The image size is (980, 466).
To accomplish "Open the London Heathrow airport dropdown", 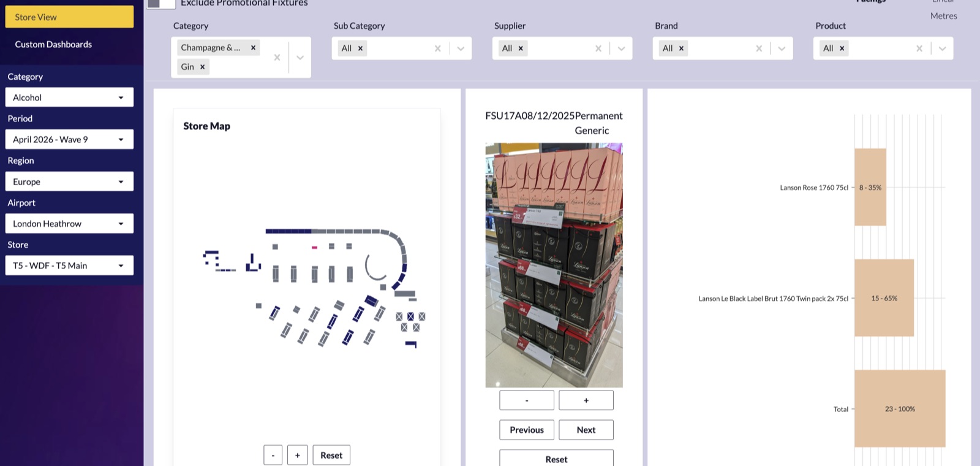I will pos(69,224).
